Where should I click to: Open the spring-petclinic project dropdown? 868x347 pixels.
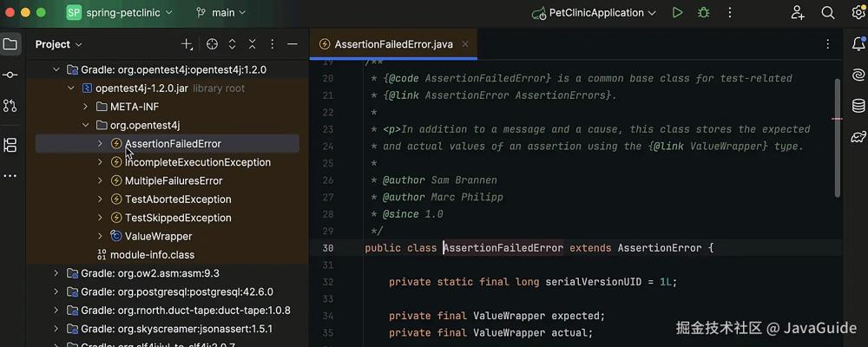point(120,12)
